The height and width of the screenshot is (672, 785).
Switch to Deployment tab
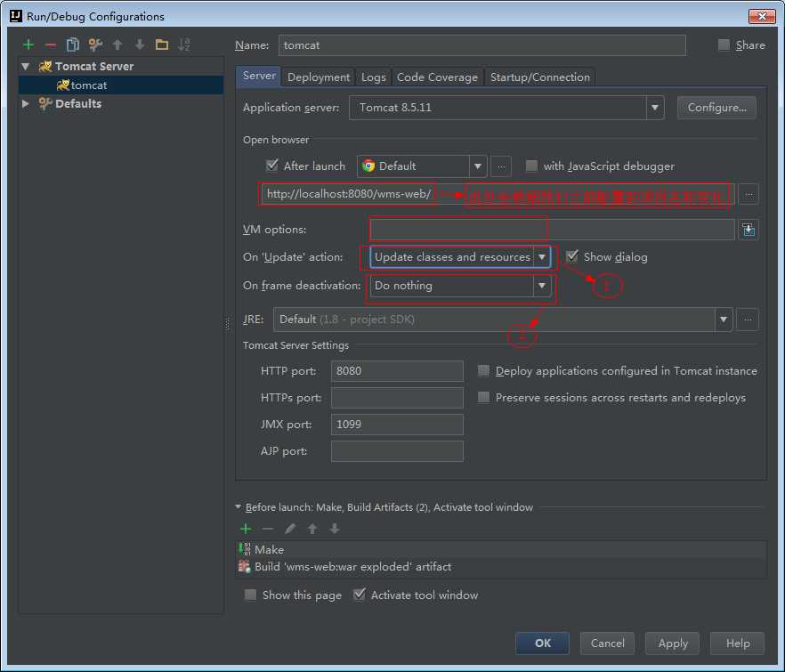click(319, 77)
